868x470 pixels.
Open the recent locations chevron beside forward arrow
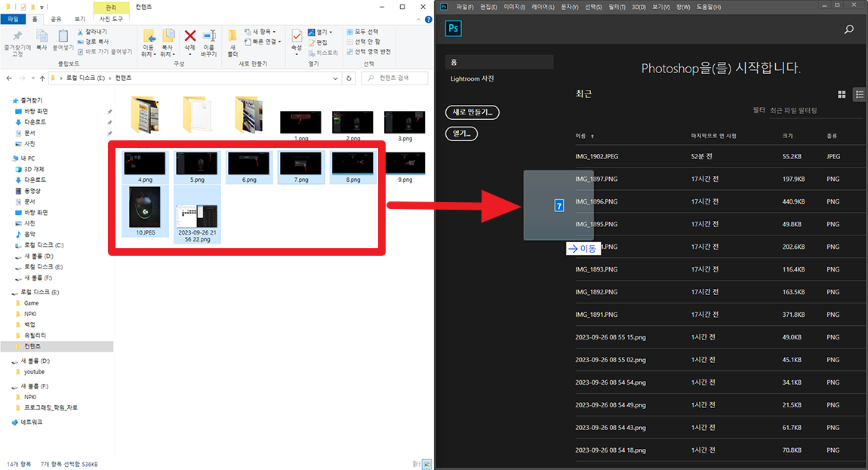tap(32, 78)
